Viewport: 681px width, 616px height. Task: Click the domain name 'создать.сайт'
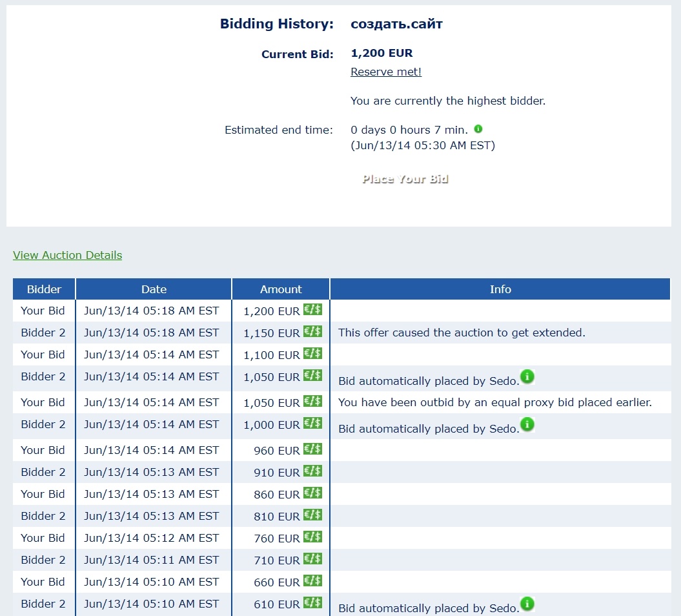(x=396, y=23)
